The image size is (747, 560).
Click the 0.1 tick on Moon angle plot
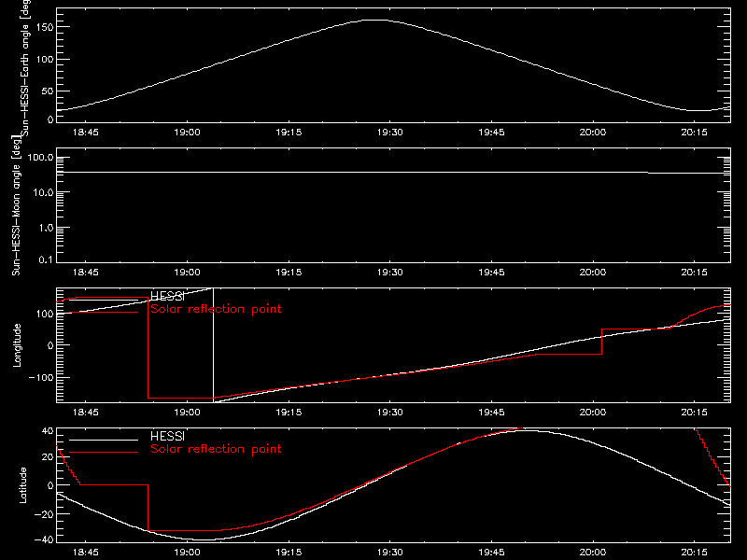(x=45, y=259)
